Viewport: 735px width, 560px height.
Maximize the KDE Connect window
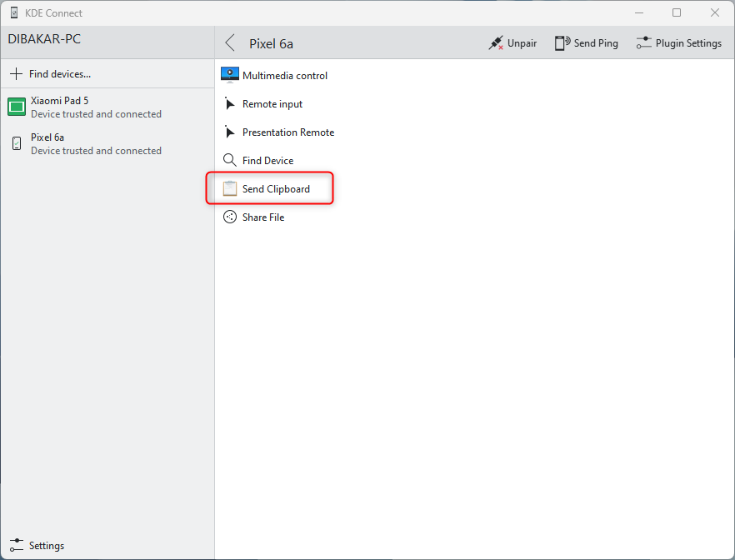click(677, 12)
